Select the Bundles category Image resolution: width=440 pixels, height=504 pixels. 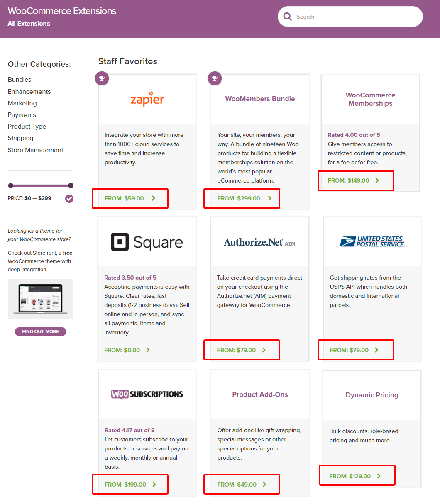(20, 80)
